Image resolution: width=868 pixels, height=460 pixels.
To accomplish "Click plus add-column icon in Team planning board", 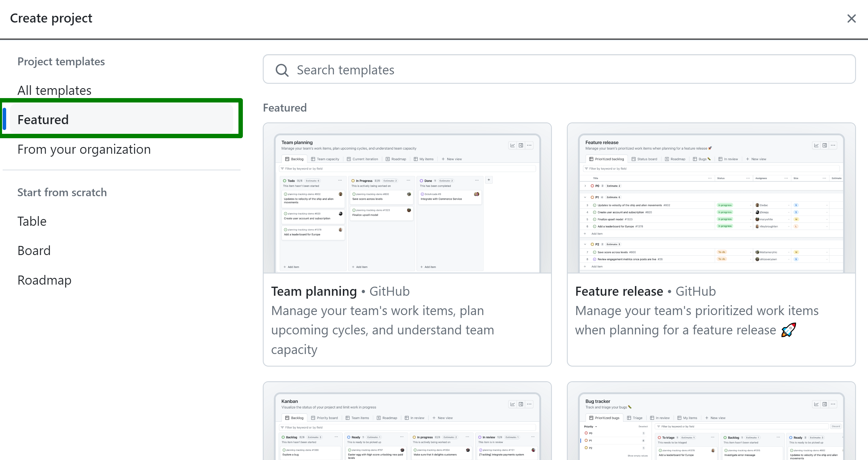I will pyautogui.click(x=489, y=180).
